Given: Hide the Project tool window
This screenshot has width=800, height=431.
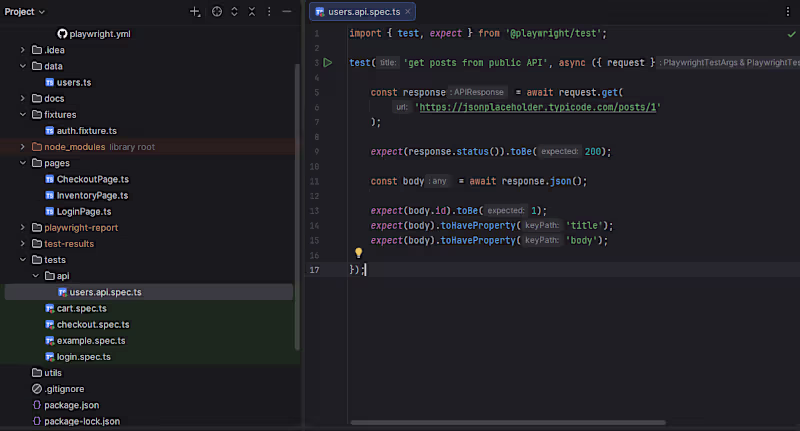Looking at the screenshot, I should [x=287, y=12].
